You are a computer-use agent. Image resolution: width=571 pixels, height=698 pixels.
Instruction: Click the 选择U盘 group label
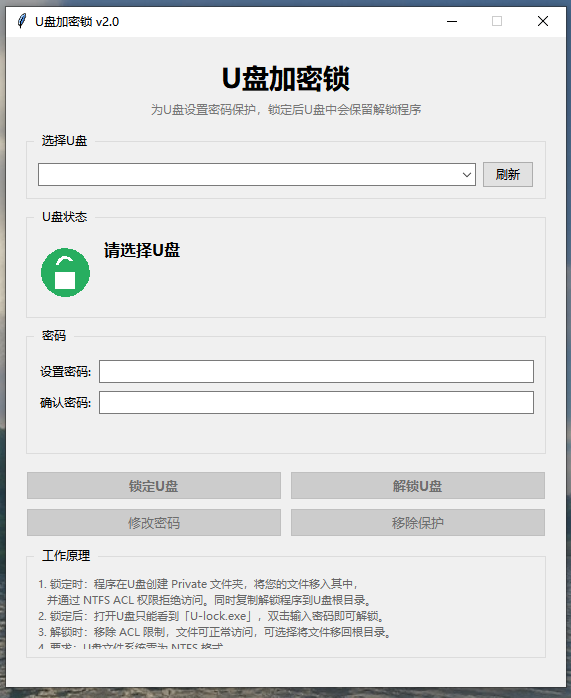[x=65, y=141]
